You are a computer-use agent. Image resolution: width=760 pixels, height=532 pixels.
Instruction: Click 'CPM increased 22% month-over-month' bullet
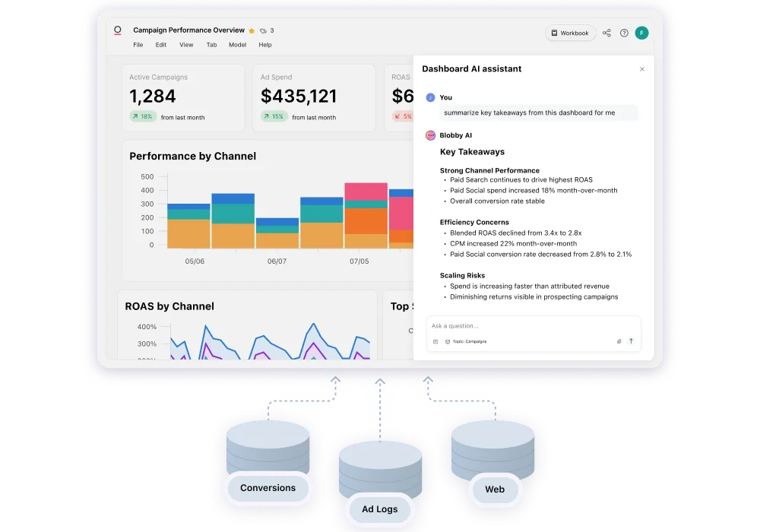(513, 244)
